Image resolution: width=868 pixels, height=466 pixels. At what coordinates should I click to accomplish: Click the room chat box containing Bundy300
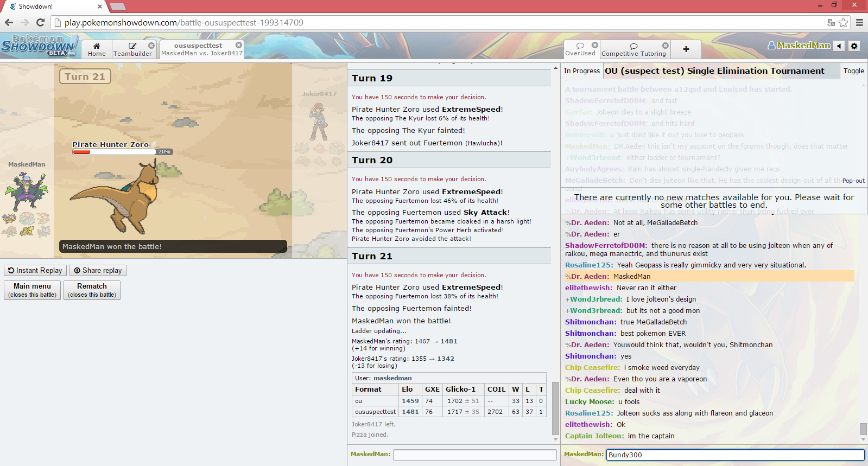coord(735,455)
